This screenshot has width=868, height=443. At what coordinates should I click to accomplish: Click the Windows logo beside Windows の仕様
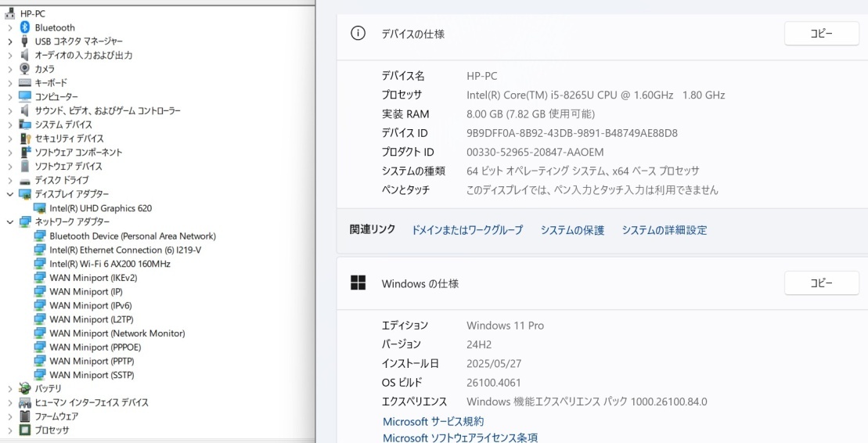[358, 283]
